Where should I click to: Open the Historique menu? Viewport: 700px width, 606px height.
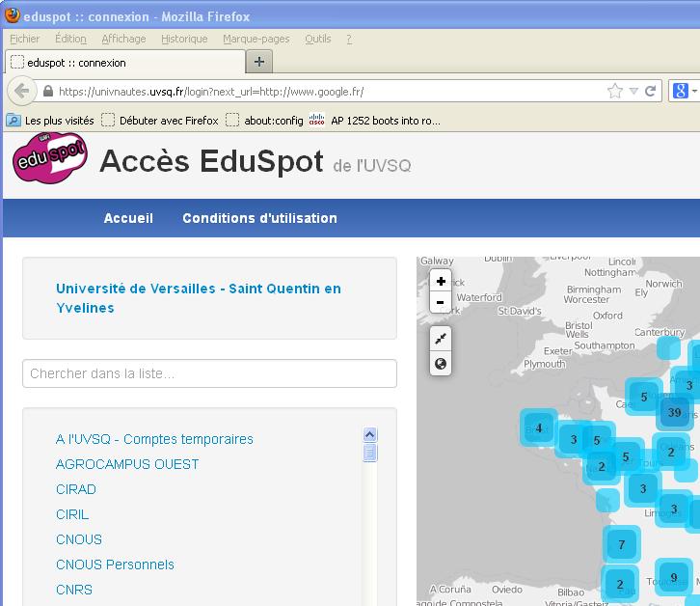pos(184,39)
